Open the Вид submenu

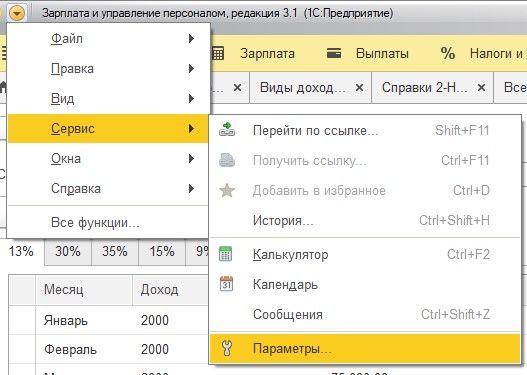coord(108,98)
